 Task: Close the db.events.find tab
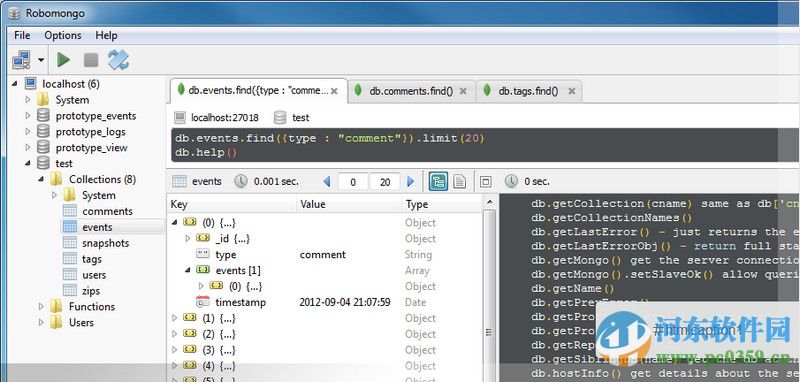[x=334, y=91]
